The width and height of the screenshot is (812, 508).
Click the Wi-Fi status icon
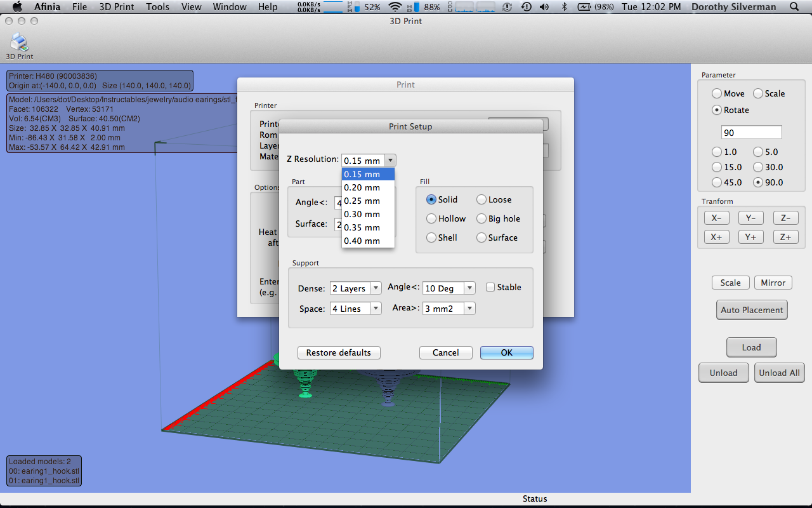(395, 7)
